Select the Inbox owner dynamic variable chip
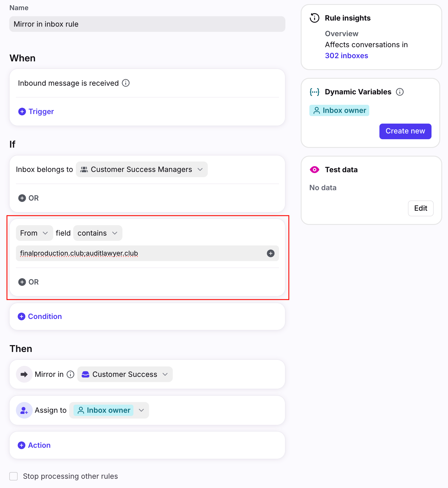The width and height of the screenshot is (448, 488). pos(339,110)
